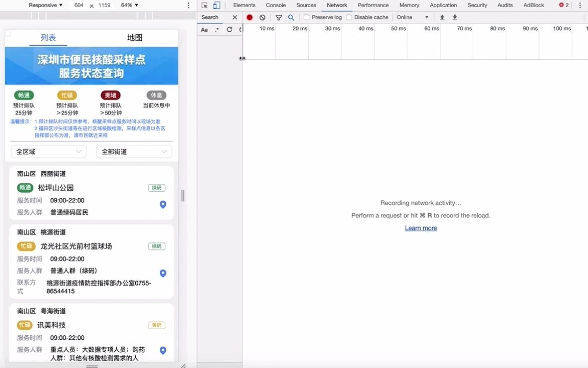
Task: Open Chrome DevTools more options three-dot menu
Action: pyautogui.click(x=579, y=5)
